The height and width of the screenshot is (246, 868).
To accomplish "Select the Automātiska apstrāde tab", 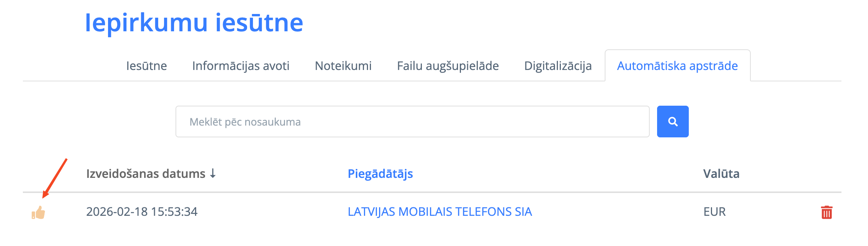I will (x=677, y=66).
